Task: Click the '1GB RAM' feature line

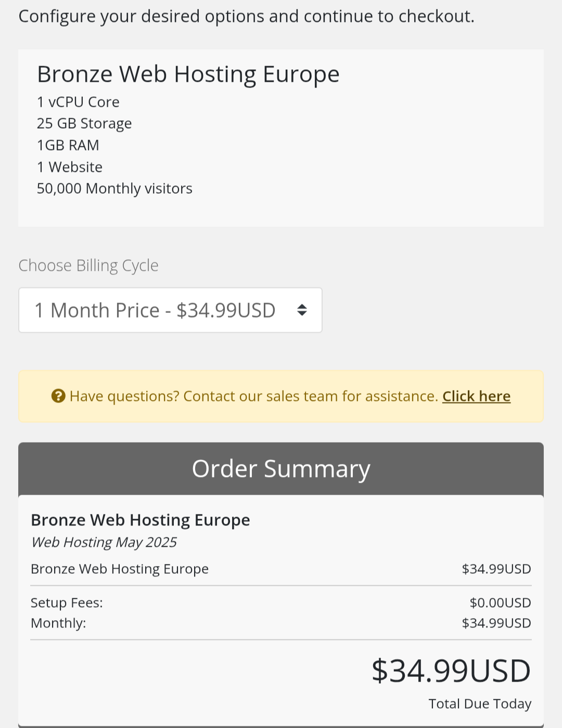Action: tap(68, 145)
